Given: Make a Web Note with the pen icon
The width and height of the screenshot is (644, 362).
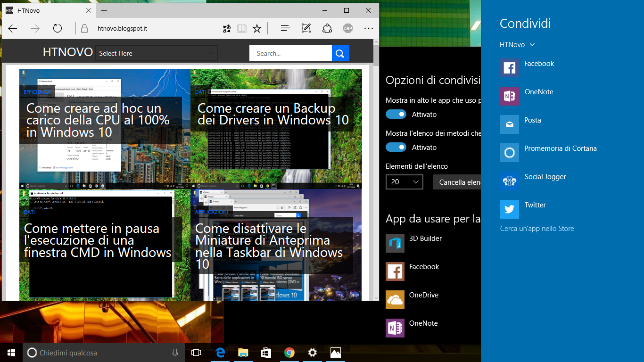Looking at the screenshot, I should [306, 28].
